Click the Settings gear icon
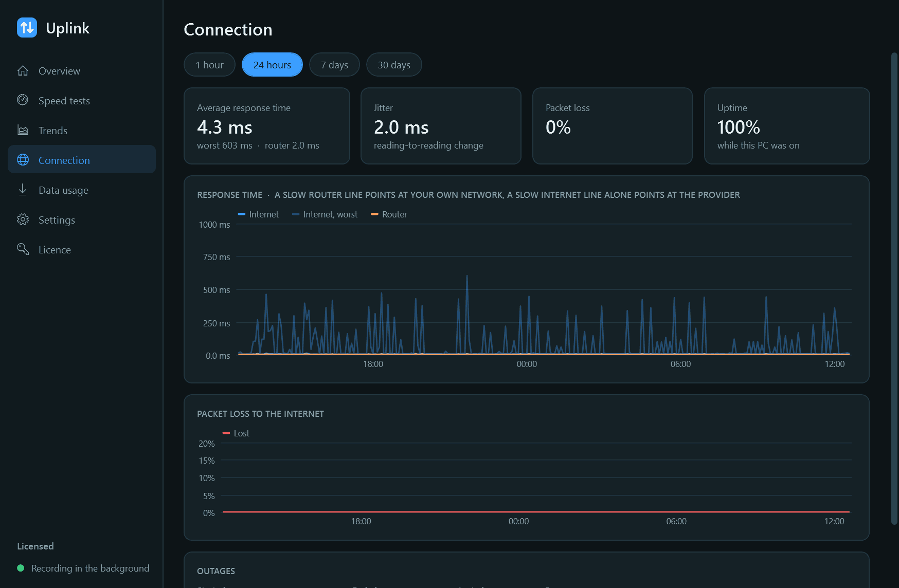 coord(23,219)
